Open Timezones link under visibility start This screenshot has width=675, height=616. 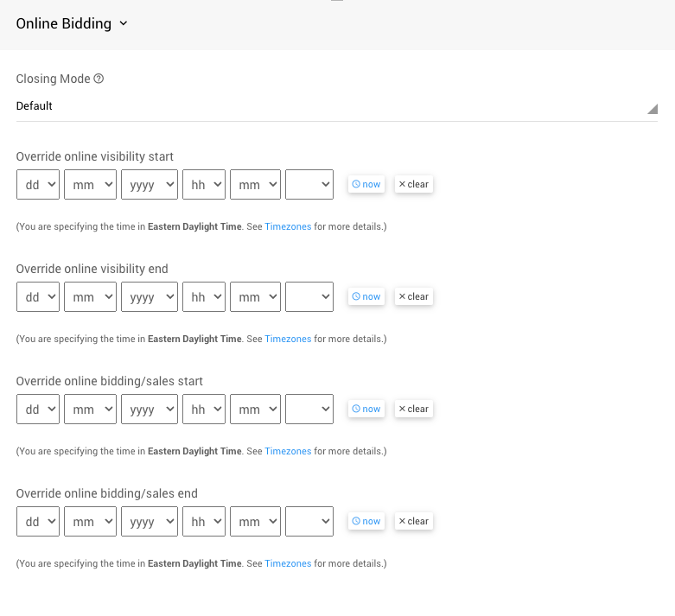pyautogui.click(x=288, y=226)
